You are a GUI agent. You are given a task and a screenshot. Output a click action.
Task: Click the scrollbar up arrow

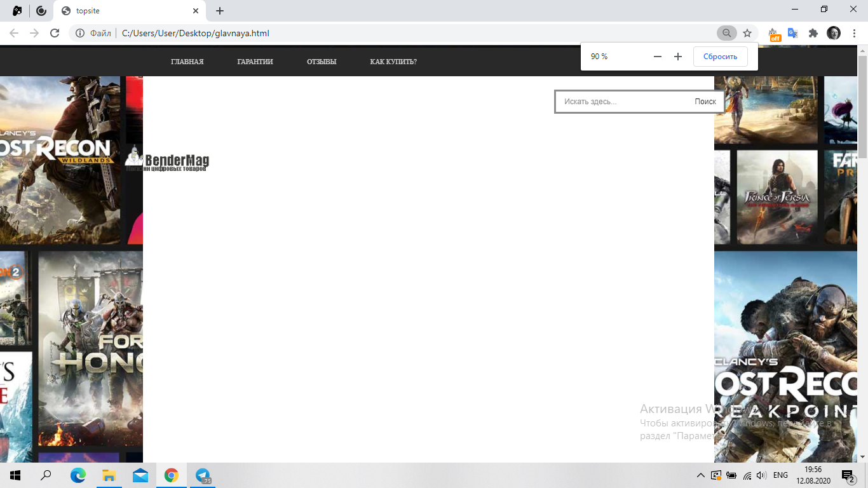click(862, 50)
